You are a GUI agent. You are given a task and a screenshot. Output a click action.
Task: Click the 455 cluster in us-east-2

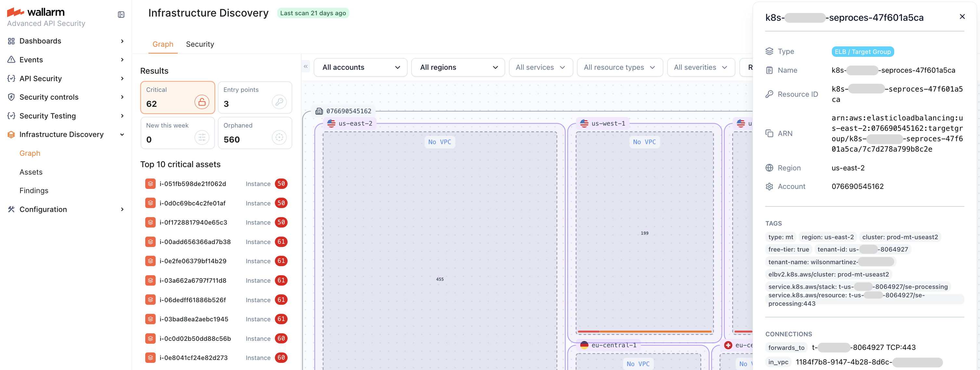point(440,279)
